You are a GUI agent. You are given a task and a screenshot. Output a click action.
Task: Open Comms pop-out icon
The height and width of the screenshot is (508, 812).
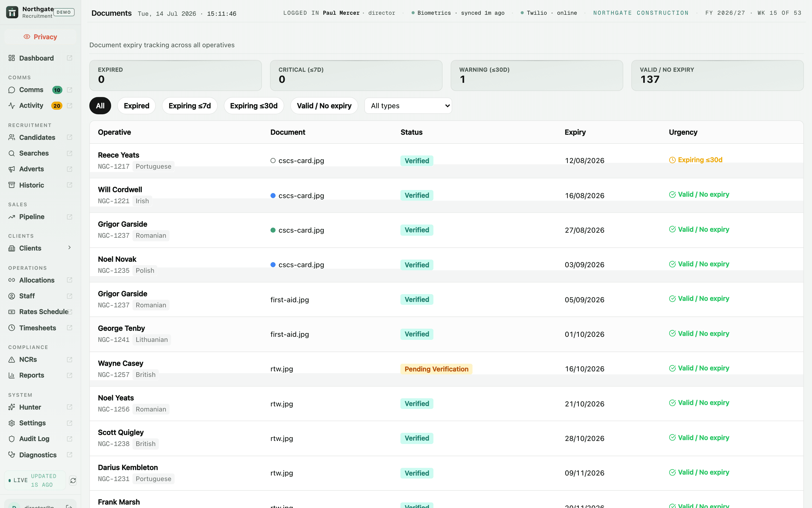(x=70, y=90)
